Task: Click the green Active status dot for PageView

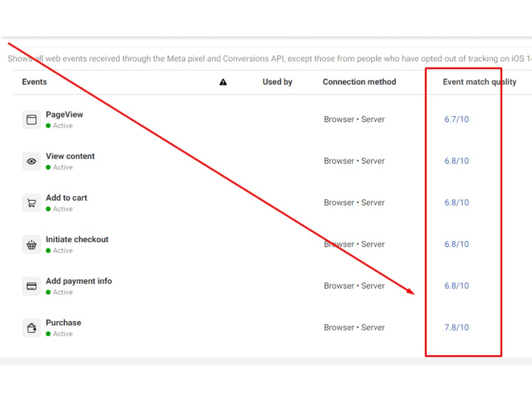Action: (x=49, y=126)
